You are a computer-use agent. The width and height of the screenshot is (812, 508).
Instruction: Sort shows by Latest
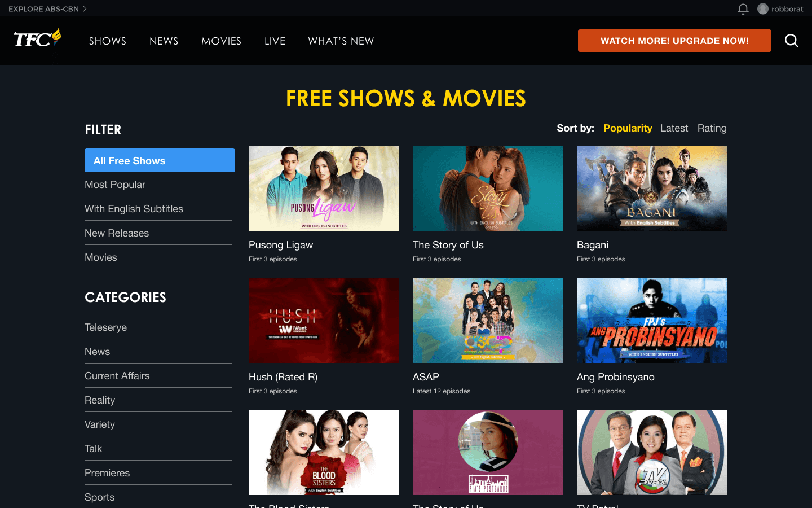click(674, 128)
